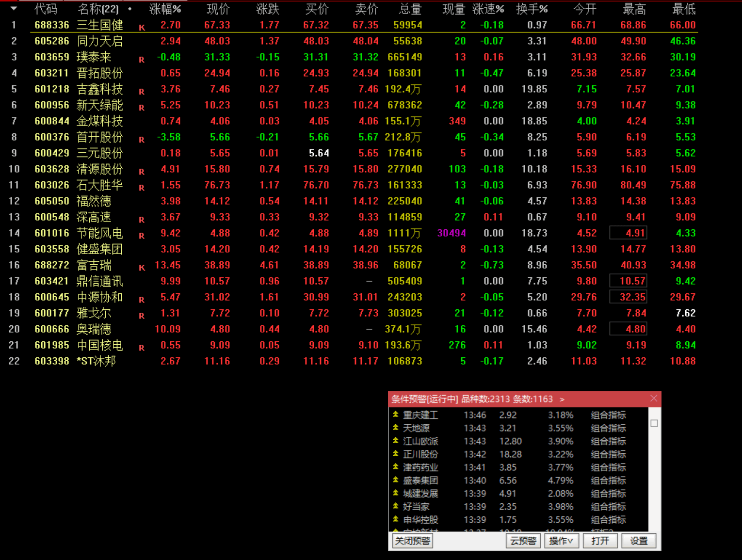Viewport: 742px width, 560px height.
Task: Click the R marker on the 璞泰来 row
Action: point(142,60)
